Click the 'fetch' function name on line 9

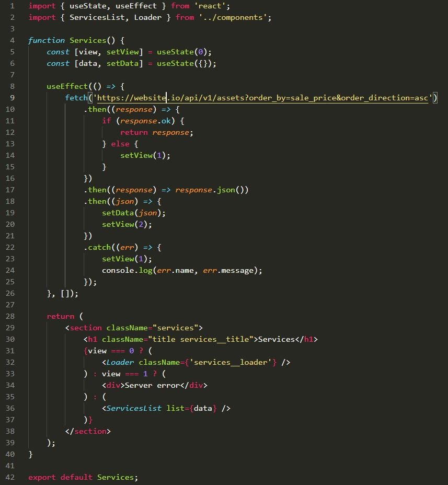click(76, 98)
